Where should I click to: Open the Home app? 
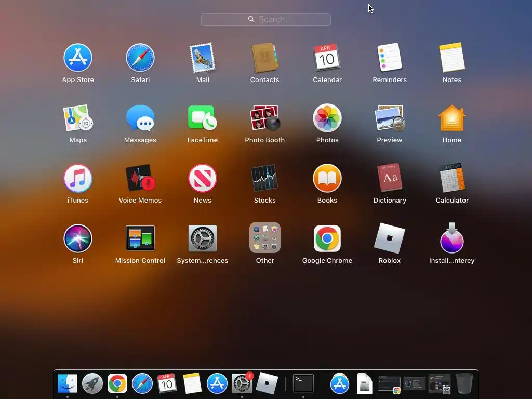click(452, 118)
